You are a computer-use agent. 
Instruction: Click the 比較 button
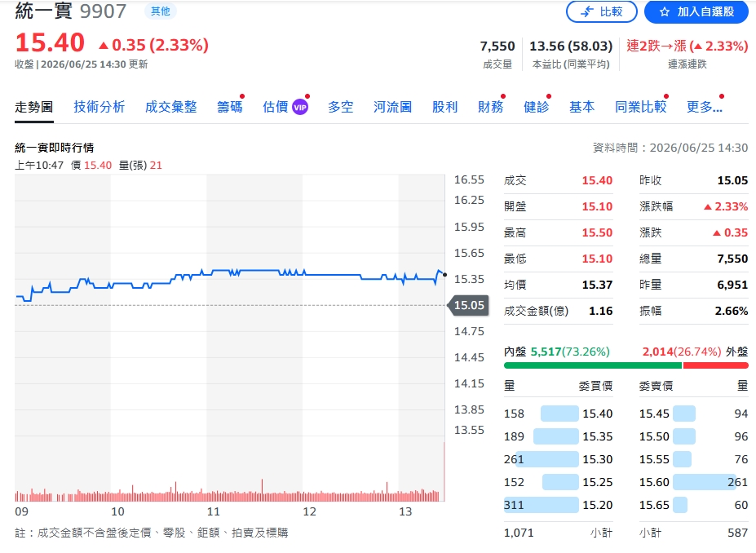[602, 12]
